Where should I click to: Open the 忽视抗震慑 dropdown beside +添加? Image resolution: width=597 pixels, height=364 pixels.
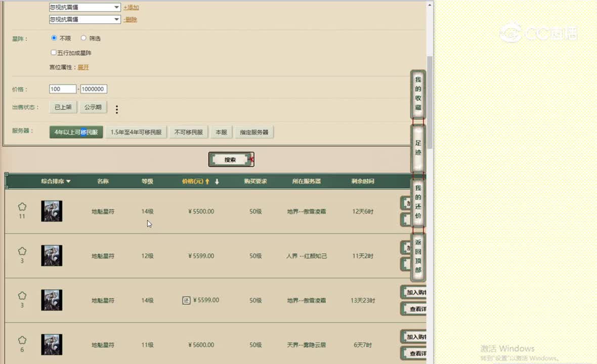[x=85, y=7]
